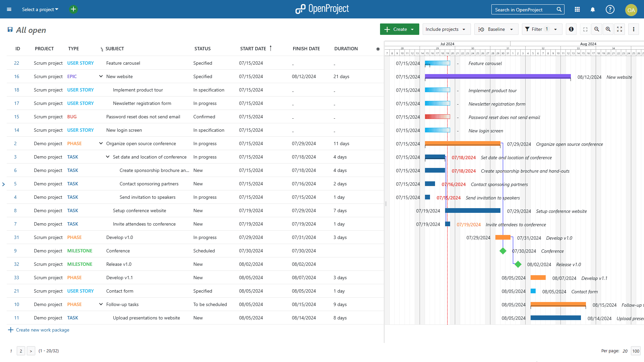Image resolution: width=644 pixels, height=362 pixels.
Task: Zoom out the Gantt chart
Action: (597, 29)
